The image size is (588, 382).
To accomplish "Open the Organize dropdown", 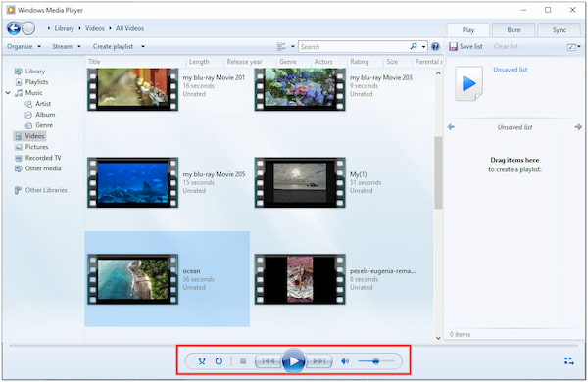I will [24, 46].
